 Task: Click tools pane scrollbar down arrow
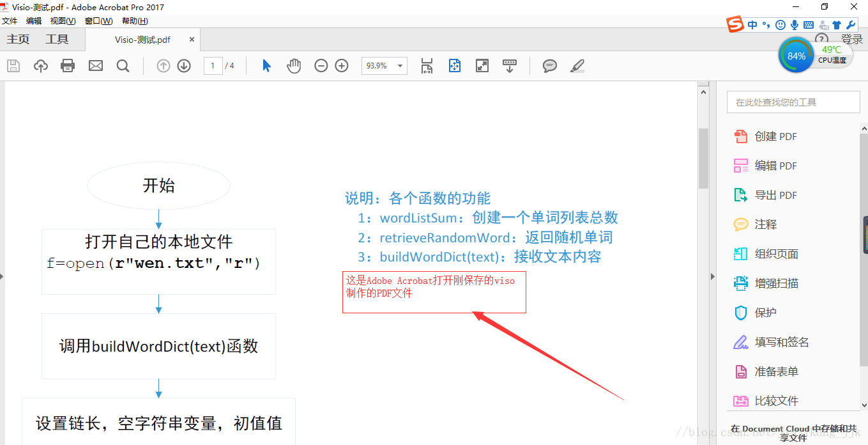[864, 405]
